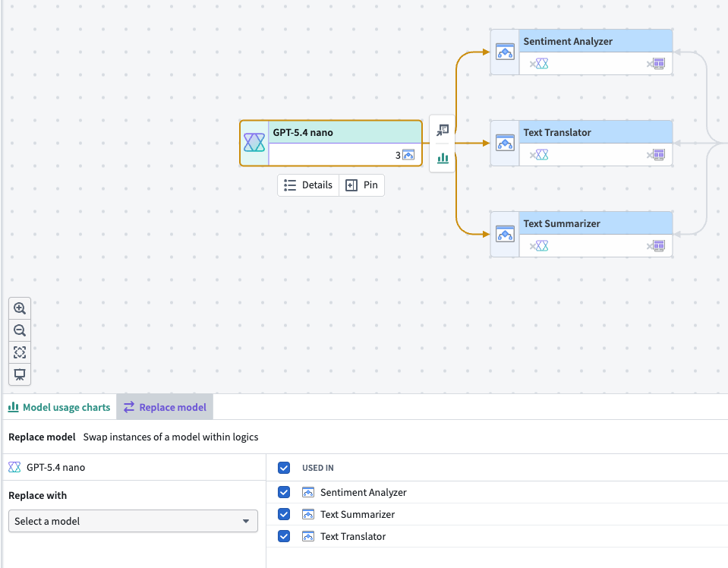This screenshot has height=568, width=728.
Task: Click the model link icon in Text Translator node
Action: coord(539,155)
